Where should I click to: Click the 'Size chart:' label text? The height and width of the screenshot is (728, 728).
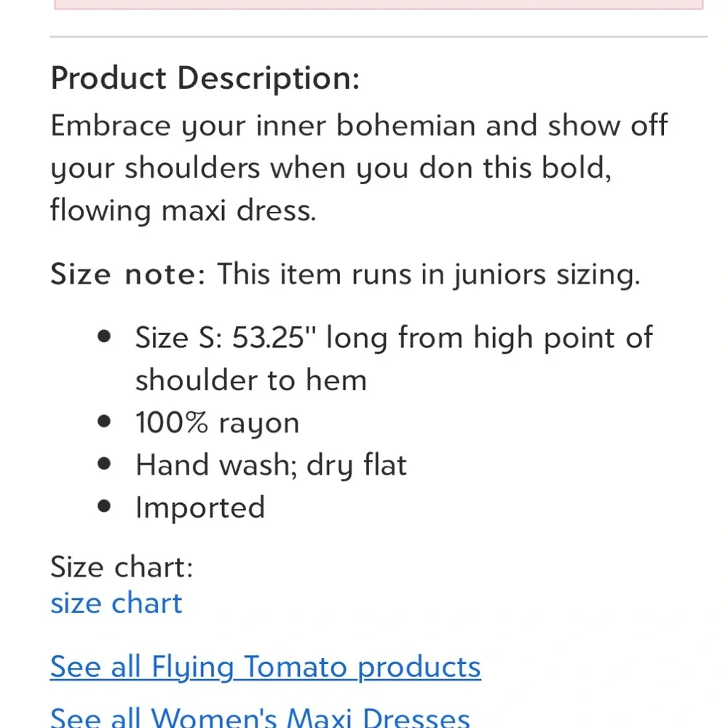122,566
